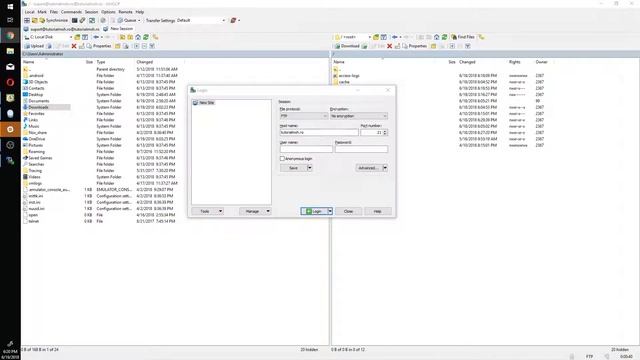640x360 pixels.
Task: Click the local panel Home directory icon
Action: pyautogui.click(x=138, y=37)
